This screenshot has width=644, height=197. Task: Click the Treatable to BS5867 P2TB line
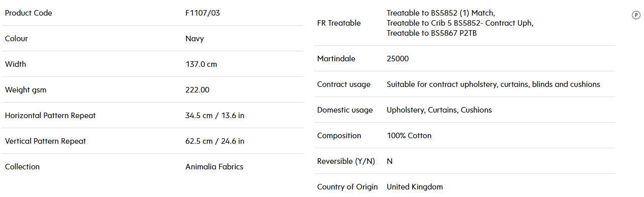coord(431,33)
